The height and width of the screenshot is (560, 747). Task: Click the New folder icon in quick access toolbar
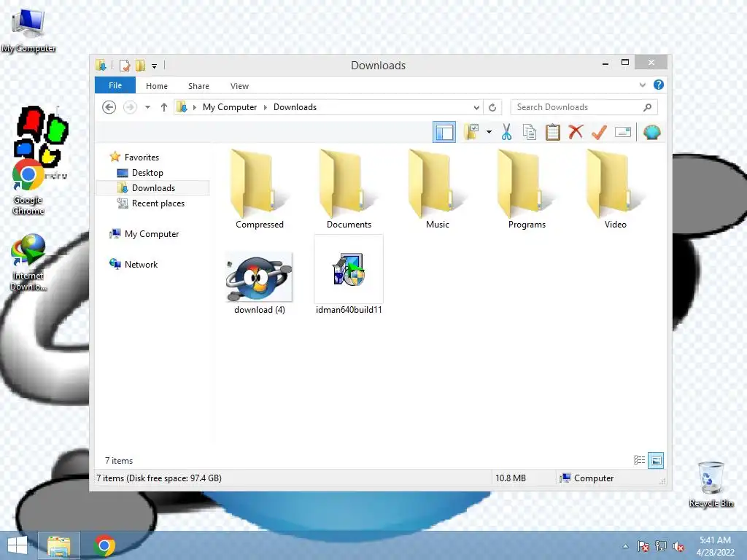(140, 65)
